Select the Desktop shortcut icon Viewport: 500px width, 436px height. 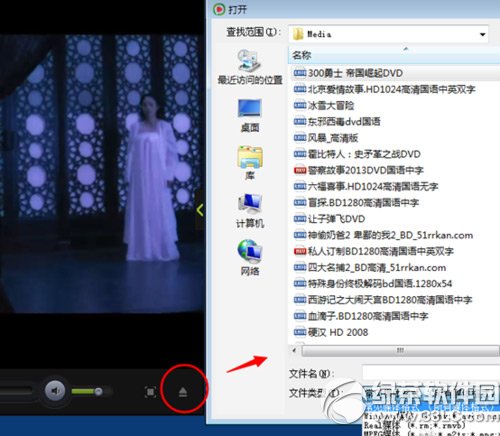point(250,116)
